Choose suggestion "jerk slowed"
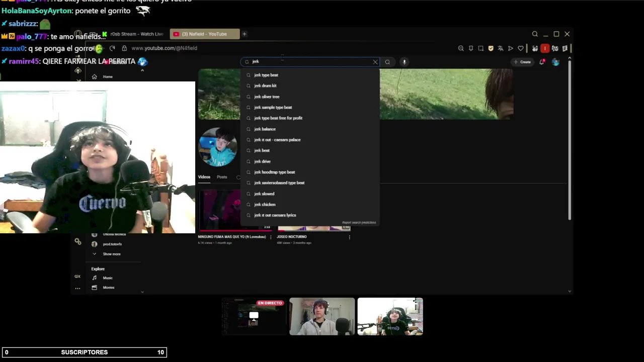 [310, 194]
